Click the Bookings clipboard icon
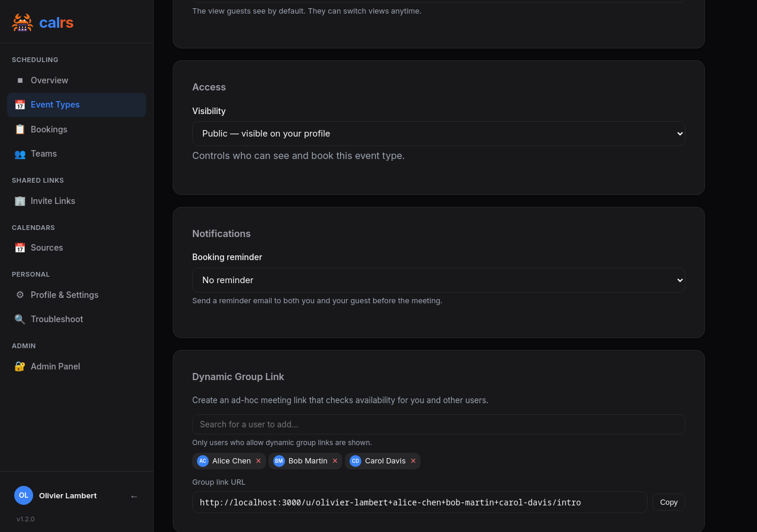757x532 pixels. 20,129
